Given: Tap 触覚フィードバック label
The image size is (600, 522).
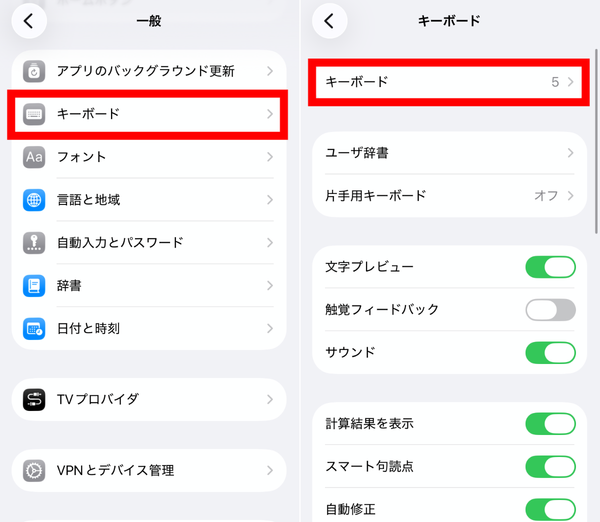Looking at the screenshot, I should 382,310.
